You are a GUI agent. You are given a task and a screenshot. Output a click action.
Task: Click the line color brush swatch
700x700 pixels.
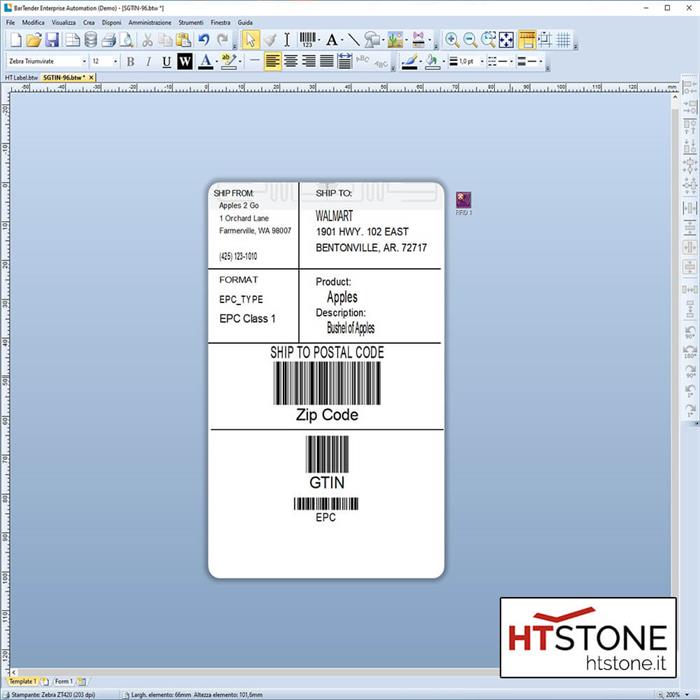tap(409, 61)
